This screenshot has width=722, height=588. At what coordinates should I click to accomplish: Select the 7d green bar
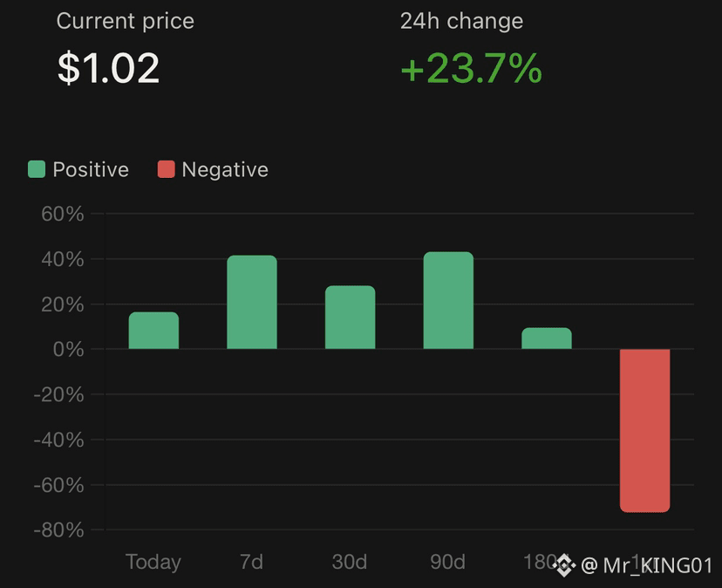tap(252, 302)
